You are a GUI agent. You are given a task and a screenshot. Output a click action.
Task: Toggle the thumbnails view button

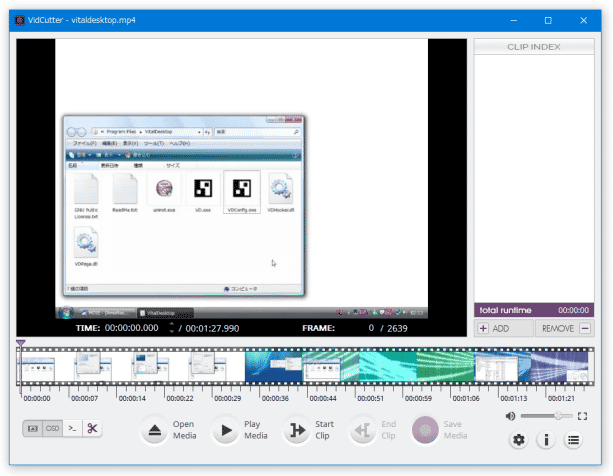33,429
